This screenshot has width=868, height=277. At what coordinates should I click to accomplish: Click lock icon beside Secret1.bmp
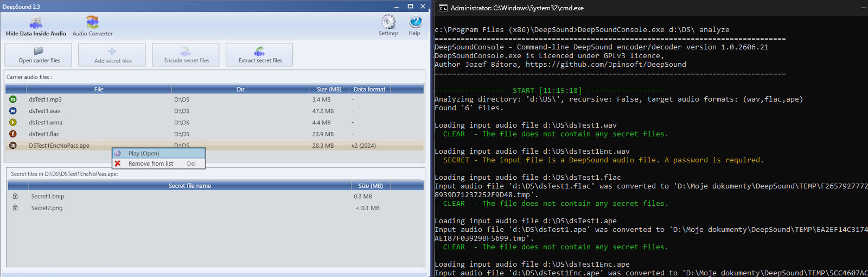point(15,196)
